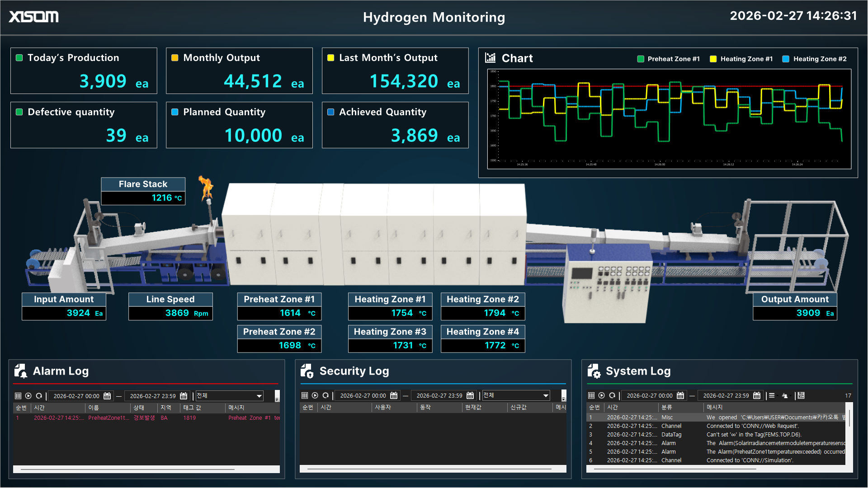Screen dimensions: 868x488
Task: Click 시간 column header in Alarm Log
Action: (39, 408)
